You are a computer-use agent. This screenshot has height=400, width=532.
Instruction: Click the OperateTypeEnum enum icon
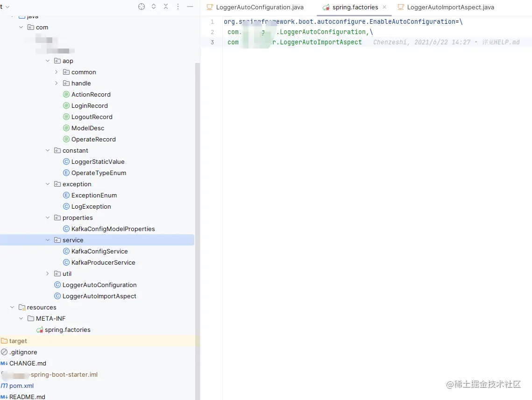[x=66, y=173]
